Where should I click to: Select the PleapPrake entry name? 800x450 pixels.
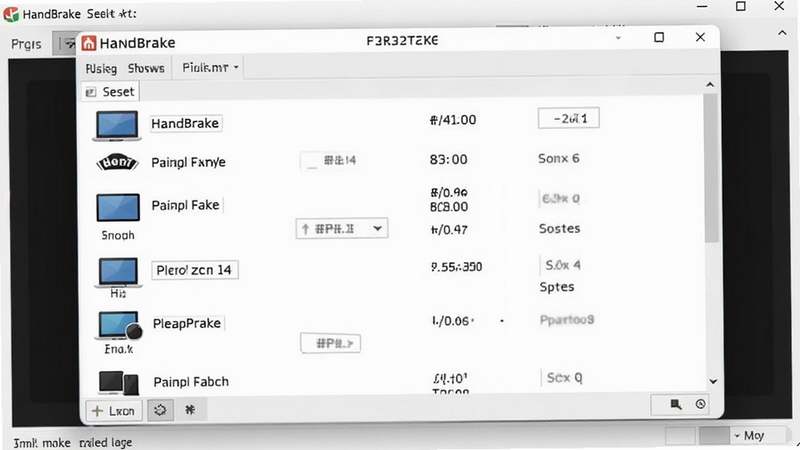tap(187, 323)
